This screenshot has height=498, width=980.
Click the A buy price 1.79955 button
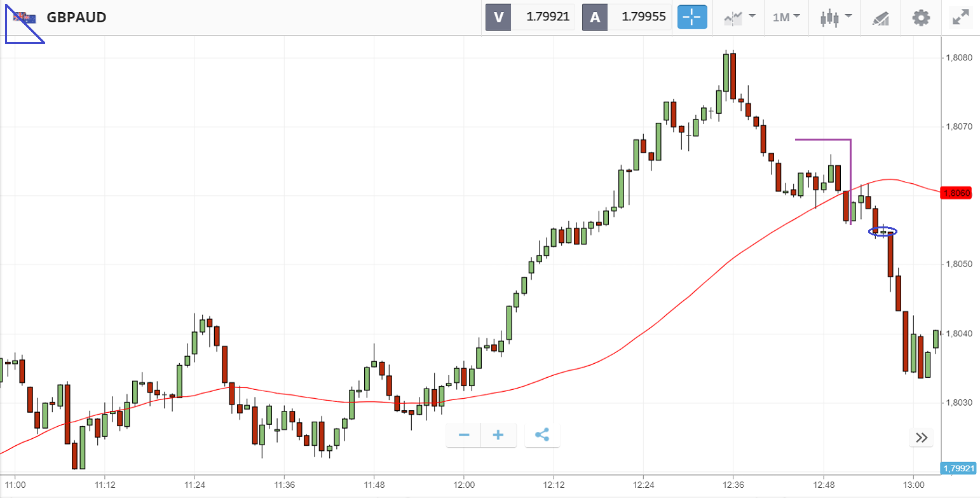(x=627, y=17)
